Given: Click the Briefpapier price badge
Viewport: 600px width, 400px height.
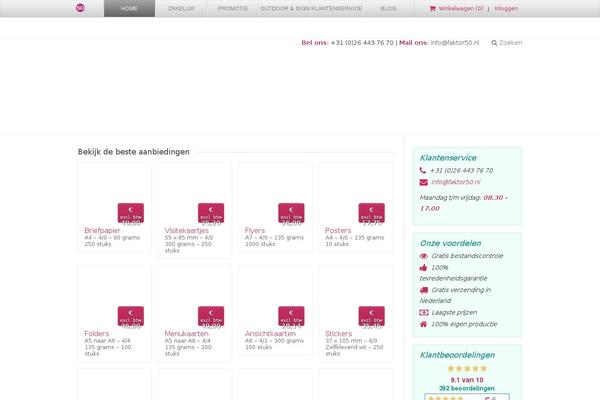Looking at the screenshot, I should pyautogui.click(x=131, y=214).
